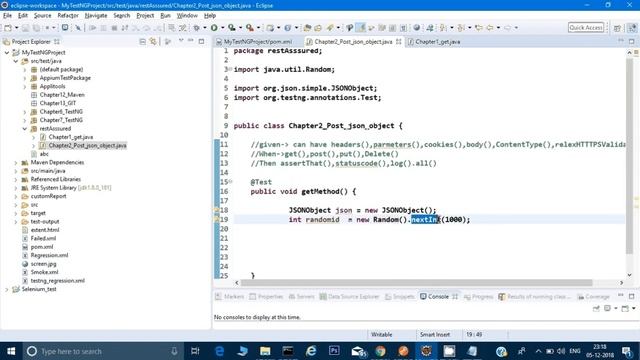
Task: Switch to the Chapter1_get.java editor tab
Action: coord(434,42)
